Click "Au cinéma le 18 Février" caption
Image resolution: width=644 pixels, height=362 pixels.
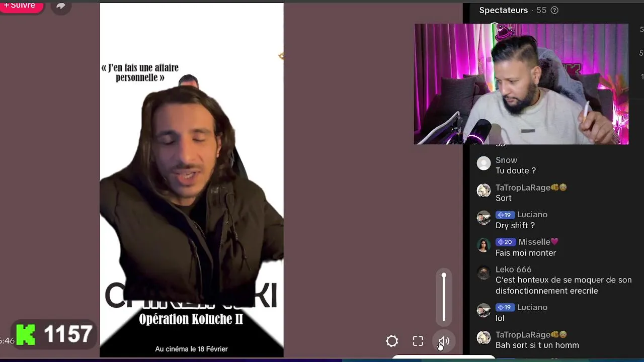click(x=191, y=349)
